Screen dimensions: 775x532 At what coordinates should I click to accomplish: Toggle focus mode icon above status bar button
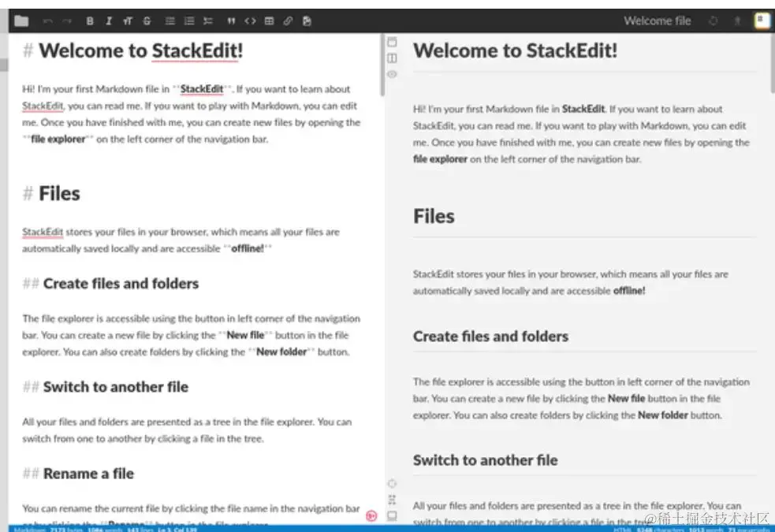[x=392, y=500]
